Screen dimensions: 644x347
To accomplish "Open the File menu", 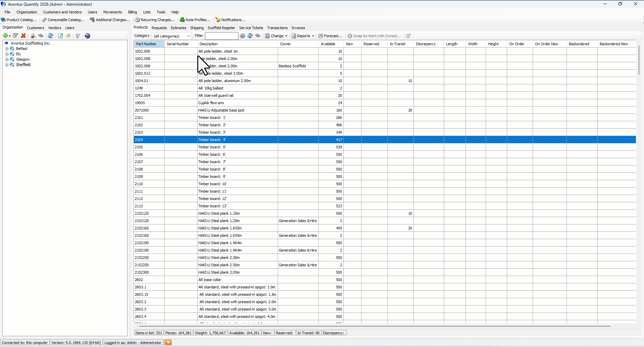I will point(7,12).
